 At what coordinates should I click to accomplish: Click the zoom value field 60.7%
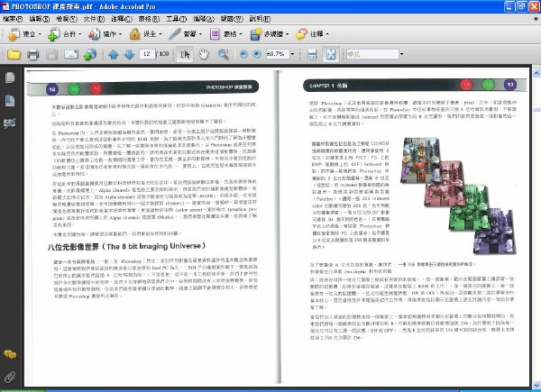(278, 54)
